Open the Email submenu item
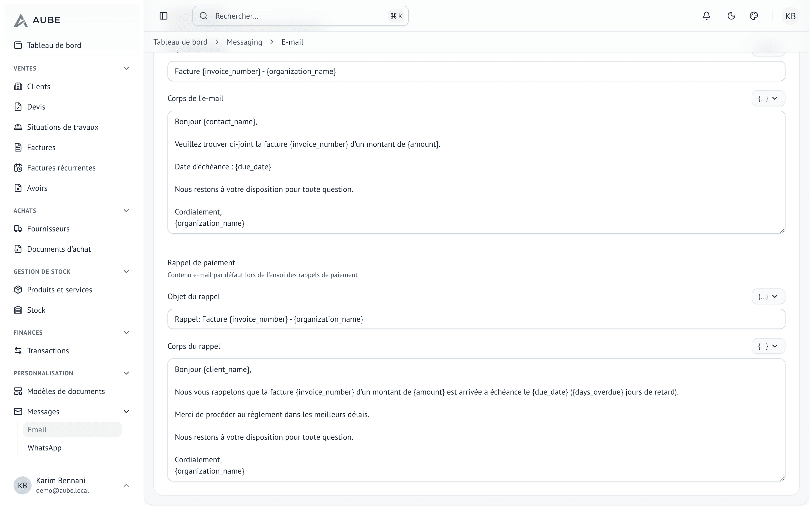 [72, 430]
